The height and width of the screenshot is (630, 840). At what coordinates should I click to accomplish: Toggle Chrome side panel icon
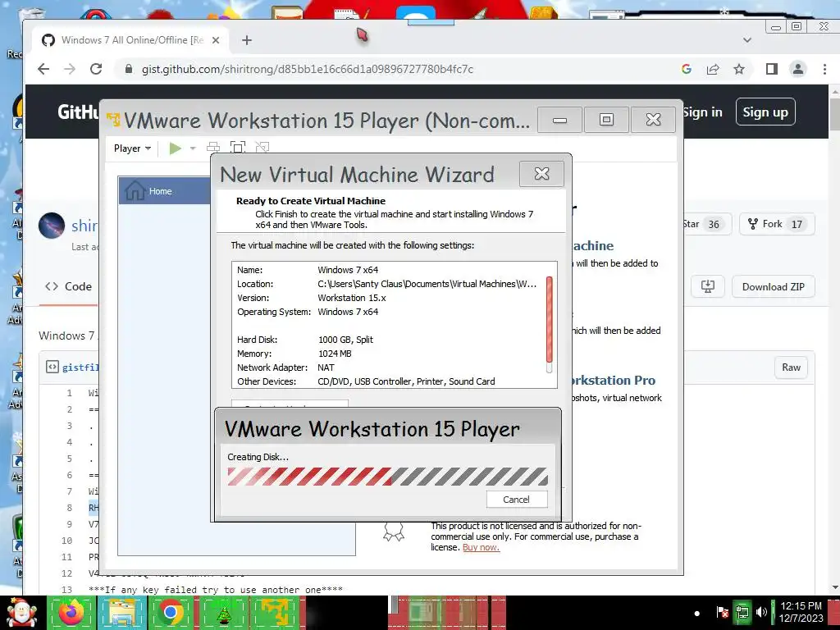[771, 69]
